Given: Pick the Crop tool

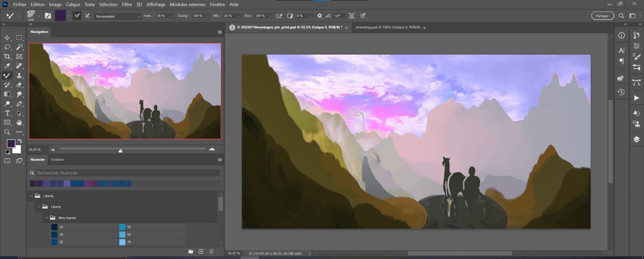Looking at the screenshot, I should 7,56.
